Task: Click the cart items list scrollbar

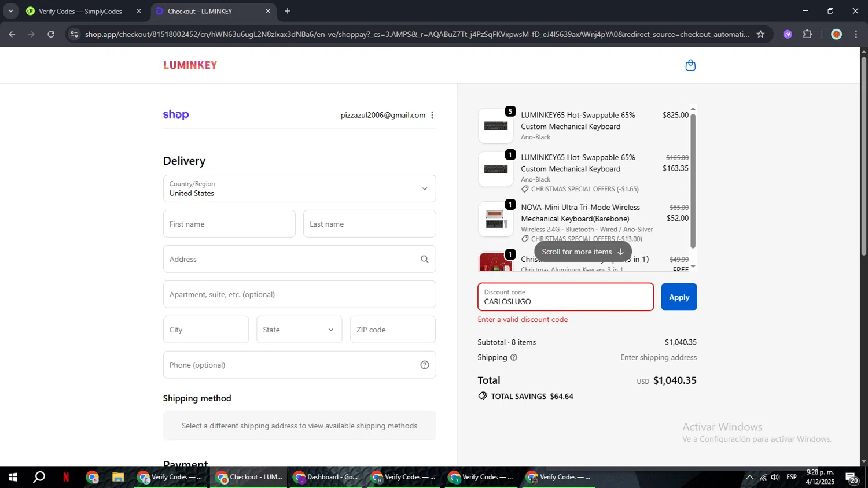Action: point(693,181)
